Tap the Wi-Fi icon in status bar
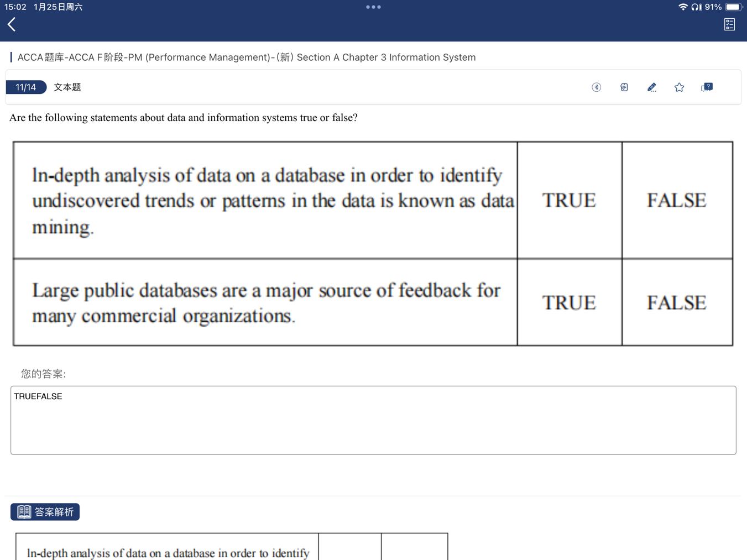 click(x=683, y=7)
